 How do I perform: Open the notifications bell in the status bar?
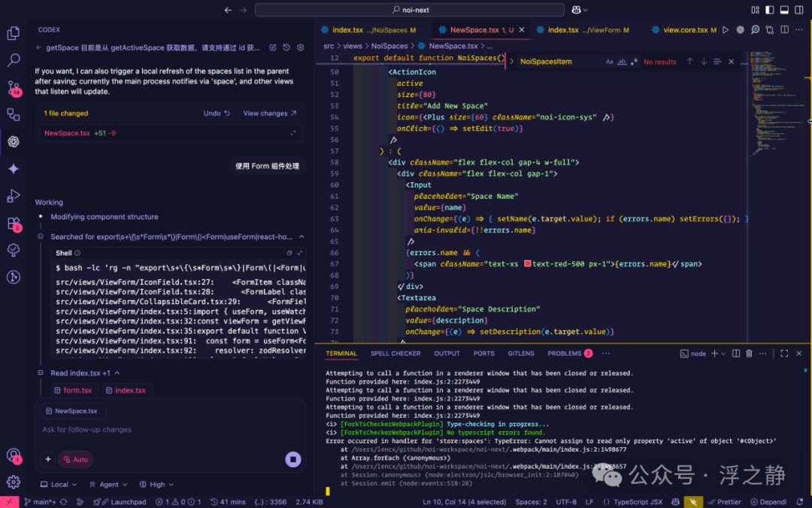pos(799,502)
